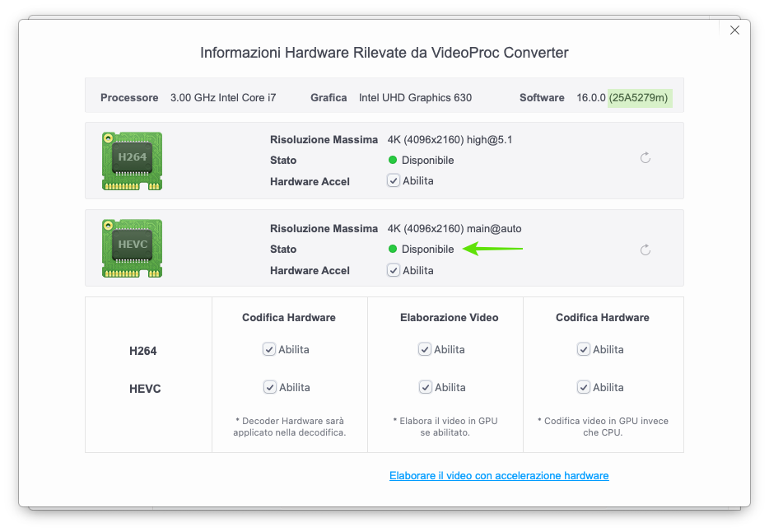Viewport: 769px width, 532px height.
Task: Click the 'HEVC' row label in table
Action: click(145, 389)
